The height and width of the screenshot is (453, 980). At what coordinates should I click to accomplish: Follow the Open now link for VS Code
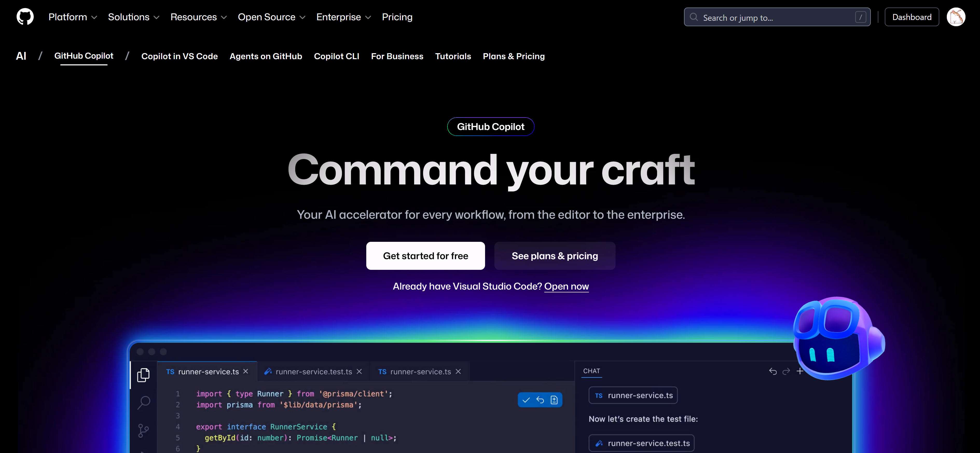tap(567, 286)
